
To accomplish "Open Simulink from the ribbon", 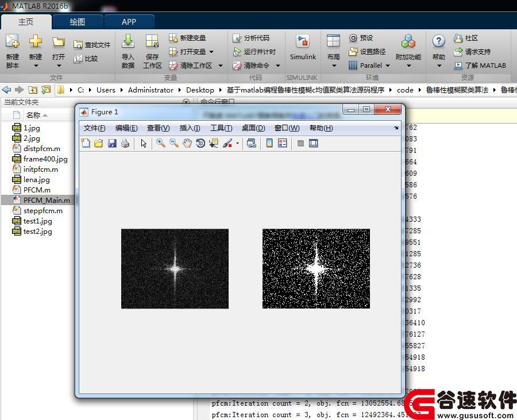I will tap(303, 47).
